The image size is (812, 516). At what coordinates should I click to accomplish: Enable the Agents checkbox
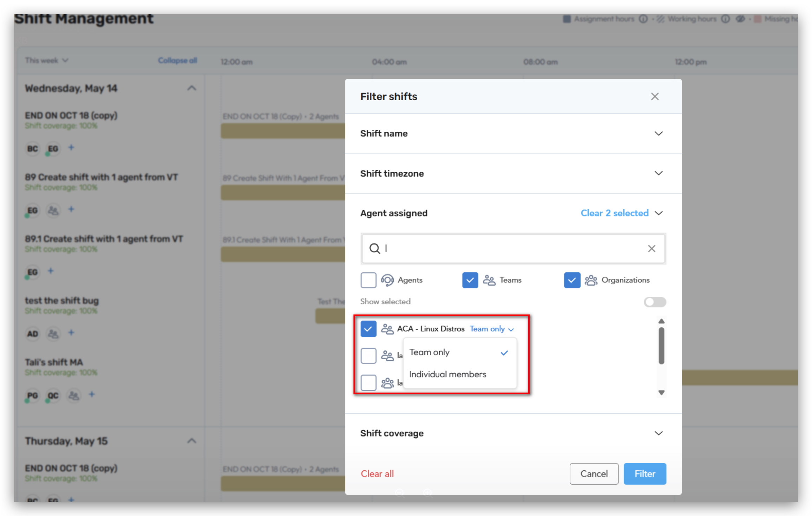(x=368, y=280)
